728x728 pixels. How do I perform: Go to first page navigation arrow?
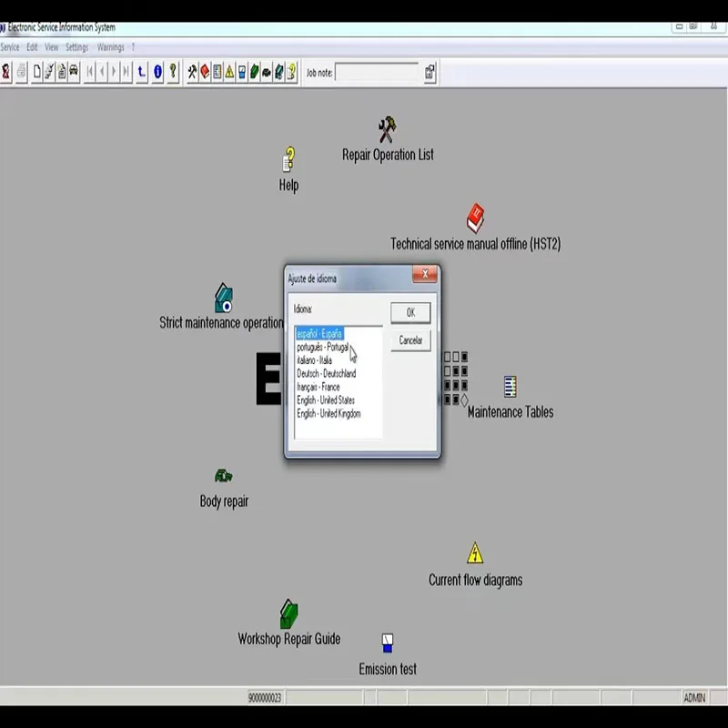(89, 72)
